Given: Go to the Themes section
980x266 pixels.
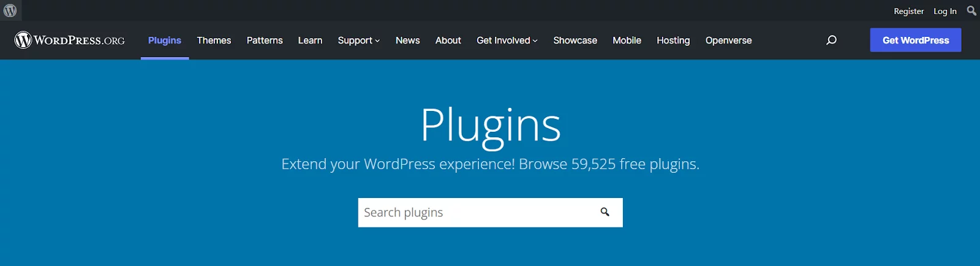Looking at the screenshot, I should (x=214, y=40).
